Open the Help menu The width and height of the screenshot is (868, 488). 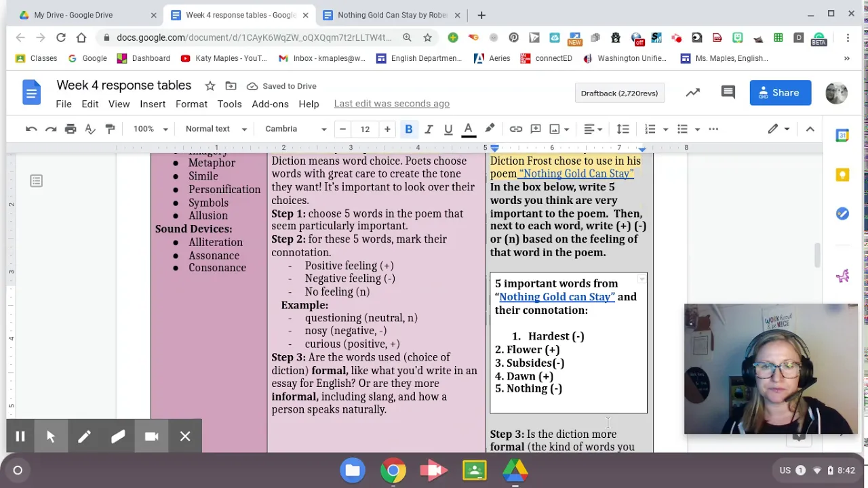[309, 104]
